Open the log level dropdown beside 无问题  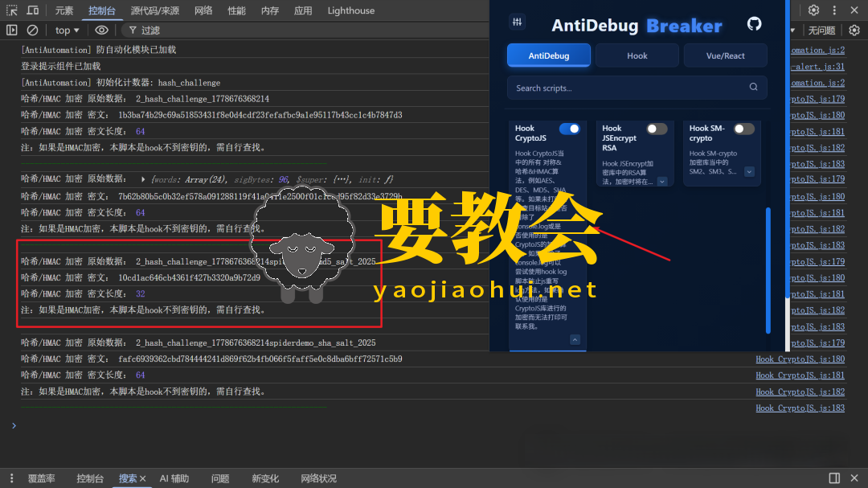(792, 30)
